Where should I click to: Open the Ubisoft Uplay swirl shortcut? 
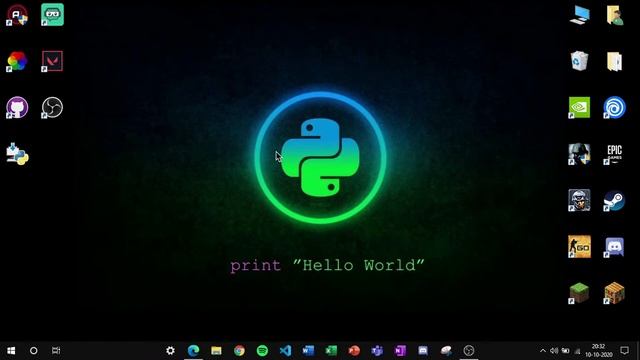[615, 107]
